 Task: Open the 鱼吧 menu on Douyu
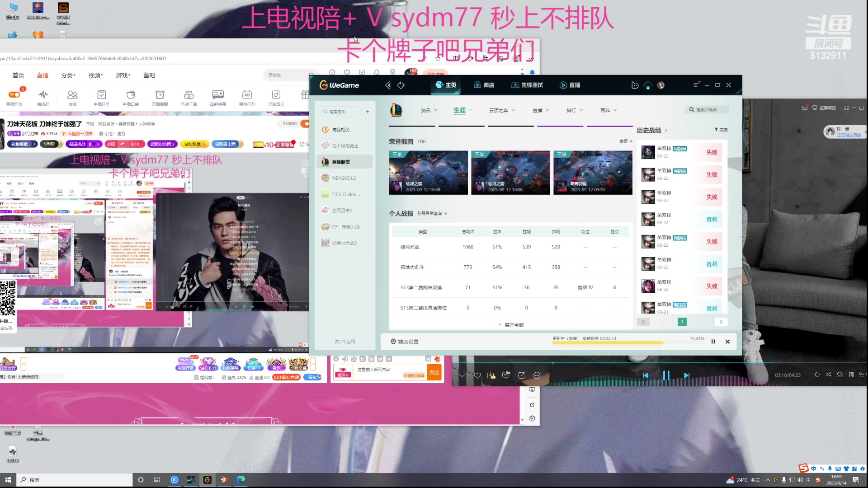149,75
